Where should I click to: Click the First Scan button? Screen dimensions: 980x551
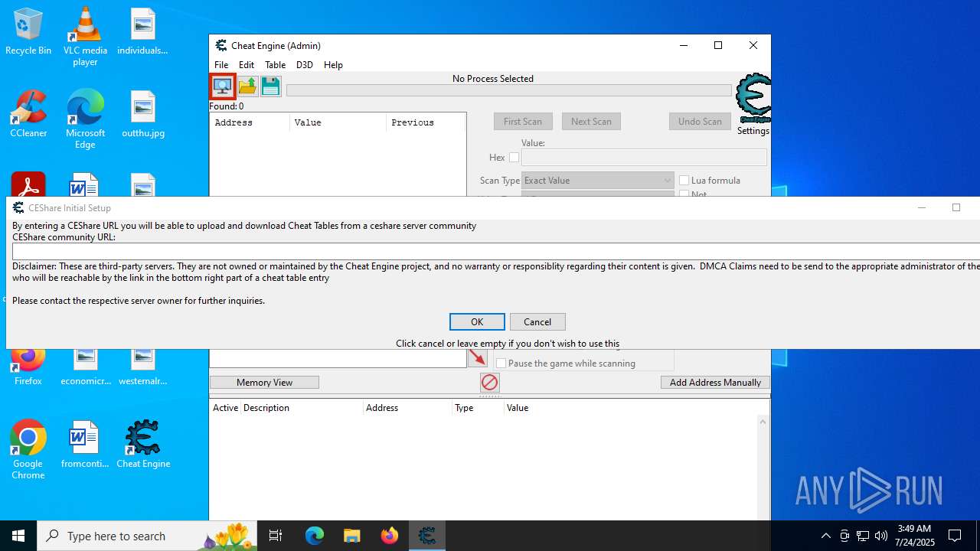pyautogui.click(x=523, y=122)
